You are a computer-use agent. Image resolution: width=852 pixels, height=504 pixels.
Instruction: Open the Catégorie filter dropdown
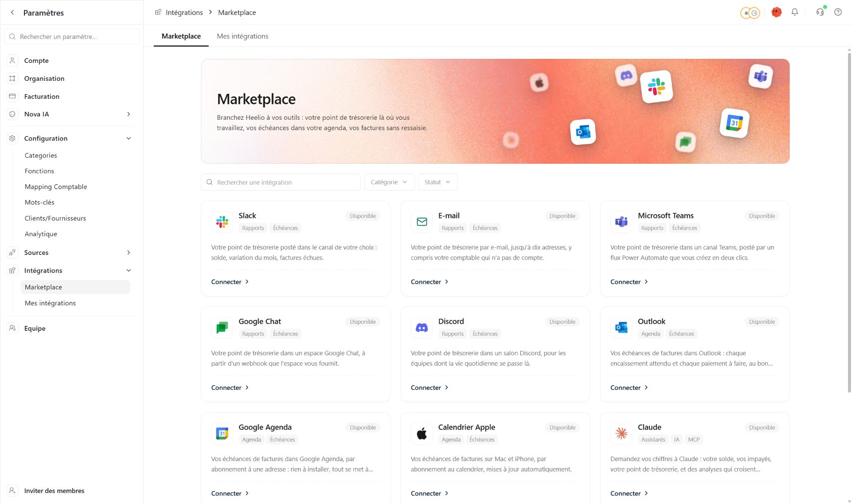389,182
